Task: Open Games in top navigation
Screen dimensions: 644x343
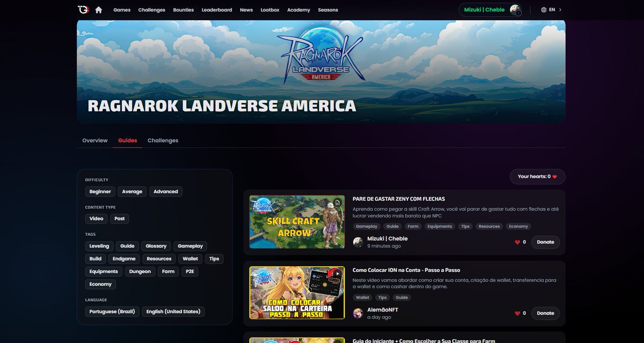Action: pyautogui.click(x=122, y=10)
